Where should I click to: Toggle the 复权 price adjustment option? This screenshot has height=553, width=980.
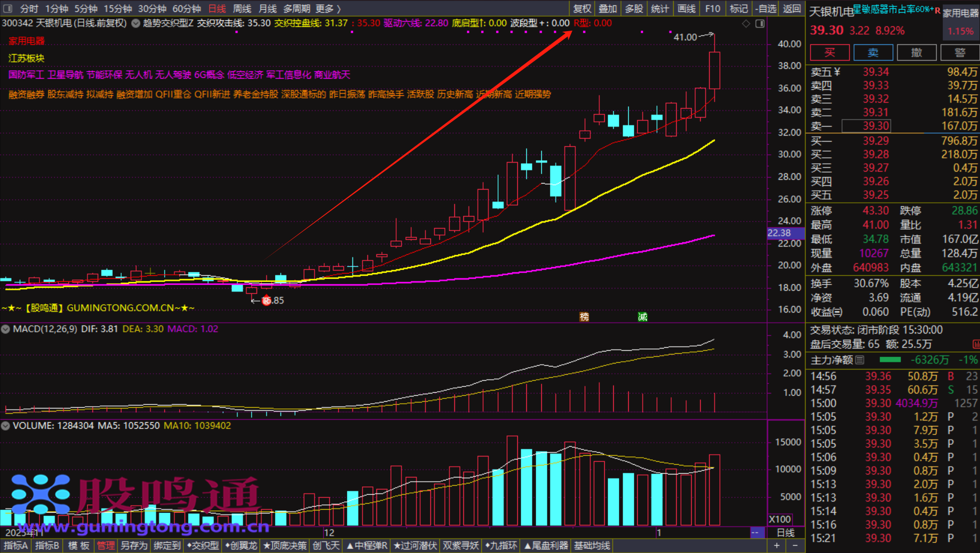pyautogui.click(x=582, y=8)
